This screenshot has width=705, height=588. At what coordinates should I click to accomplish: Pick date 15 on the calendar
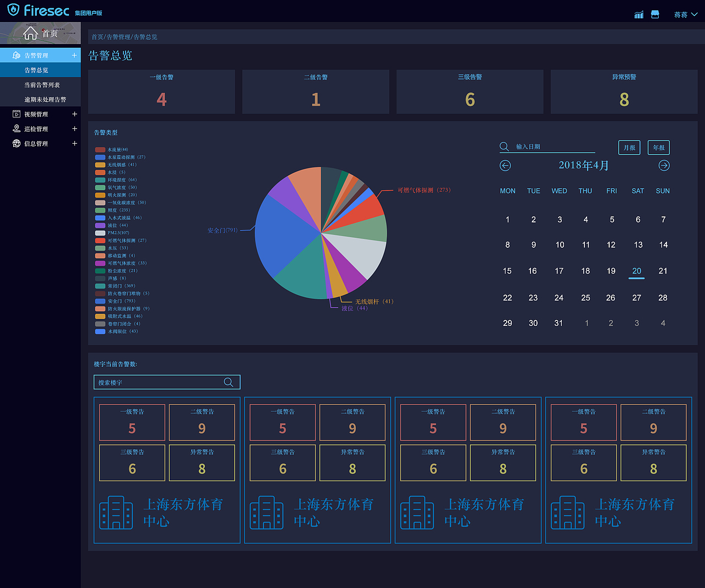[507, 271]
